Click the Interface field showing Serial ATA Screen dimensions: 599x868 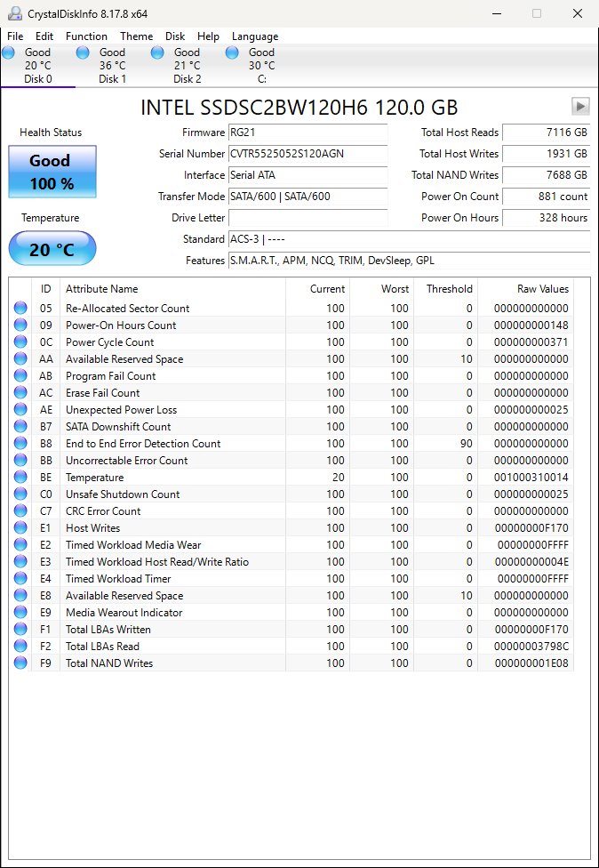tap(308, 175)
